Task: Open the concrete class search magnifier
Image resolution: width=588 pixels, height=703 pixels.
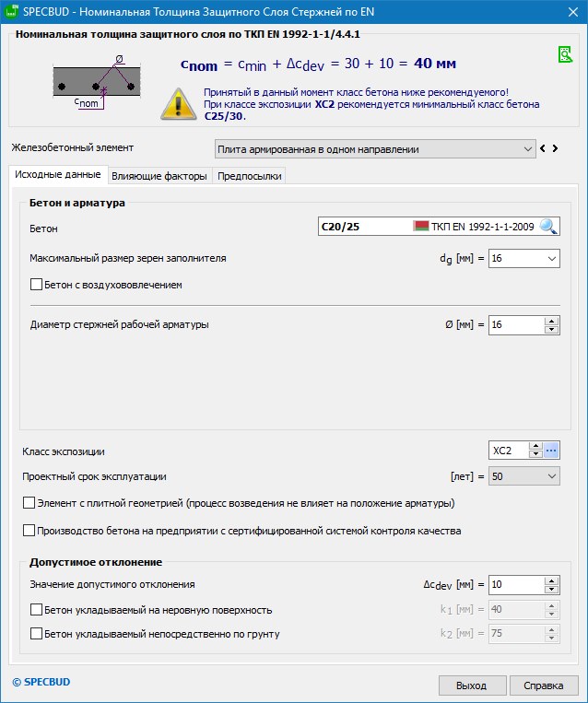Action: (549, 228)
